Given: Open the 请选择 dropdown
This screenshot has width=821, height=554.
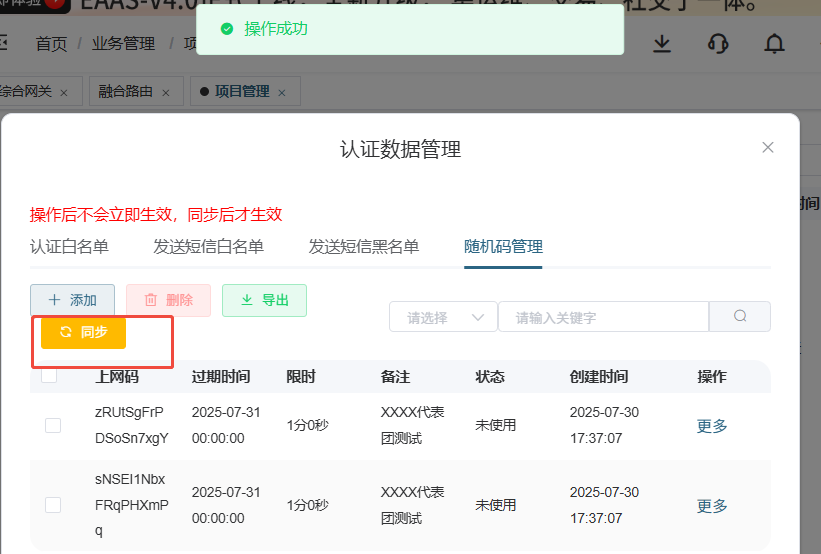Looking at the screenshot, I should pos(443,318).
